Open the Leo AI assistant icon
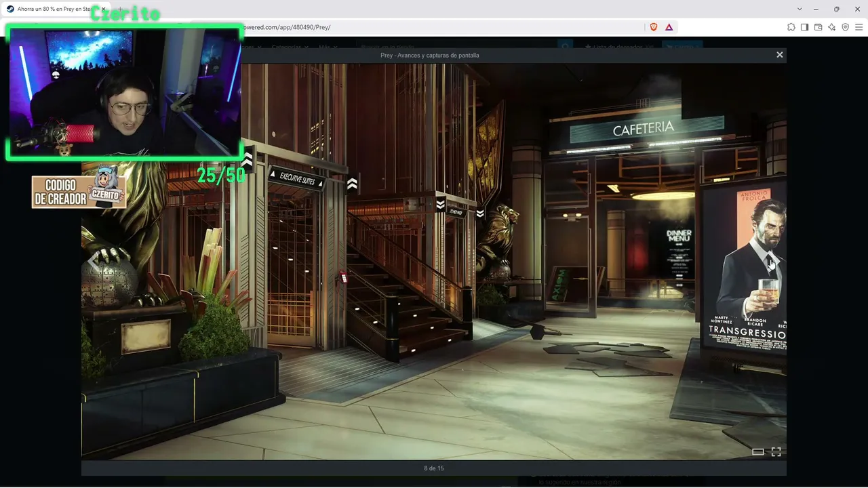 pyautogui.click(x=832, y=27)
